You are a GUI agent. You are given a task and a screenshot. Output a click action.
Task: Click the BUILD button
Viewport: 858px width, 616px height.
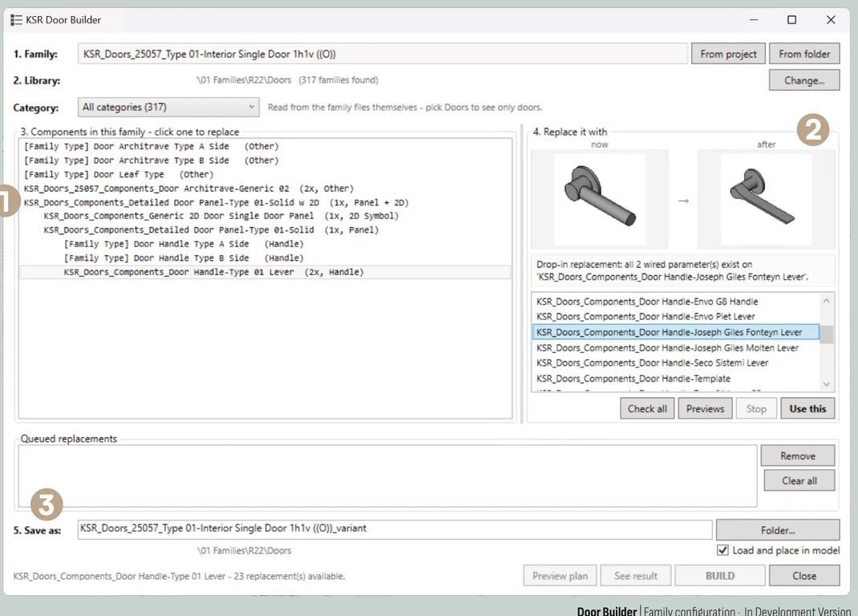coord(719,575)
